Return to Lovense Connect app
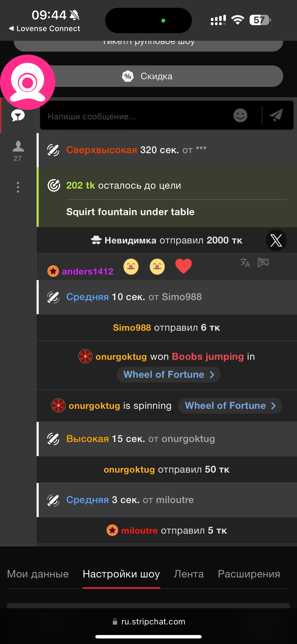297x644 pixels. pyautogui.click(x=44, y=29)
